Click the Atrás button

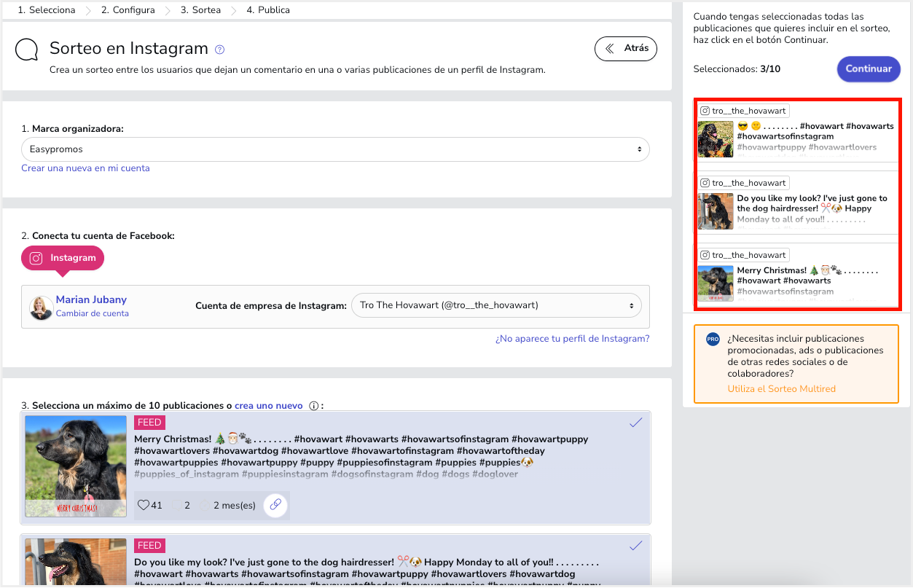click(x=626, y=49)
